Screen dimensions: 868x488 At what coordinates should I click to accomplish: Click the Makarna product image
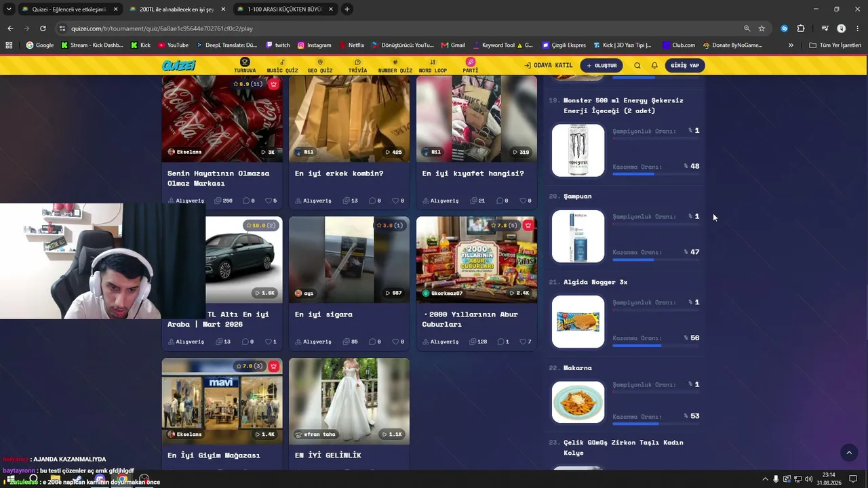578,403
